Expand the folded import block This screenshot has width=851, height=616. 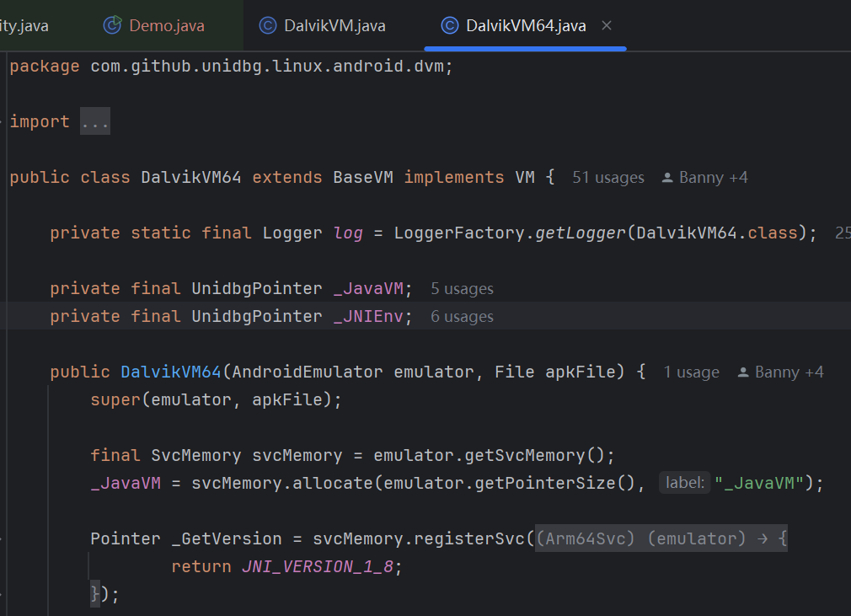point(95,121)
